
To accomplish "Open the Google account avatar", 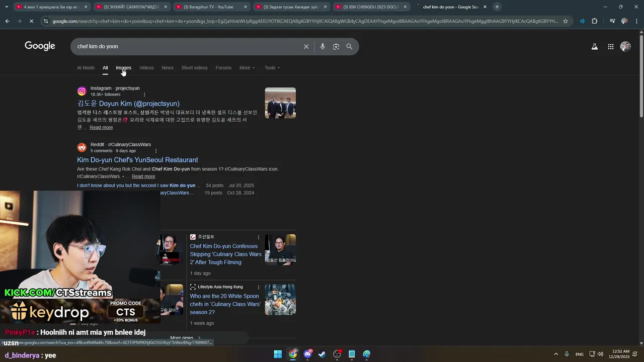I will click(625, 46).
